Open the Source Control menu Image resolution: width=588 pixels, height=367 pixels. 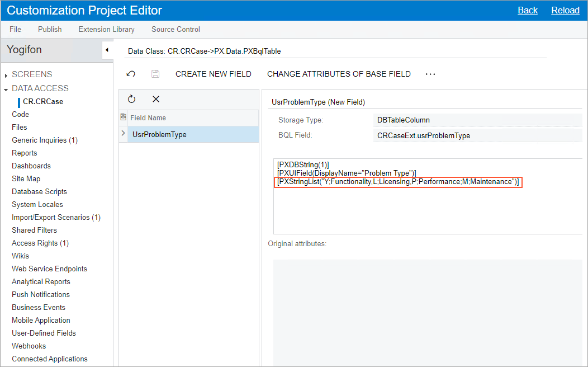coord(176,29)
